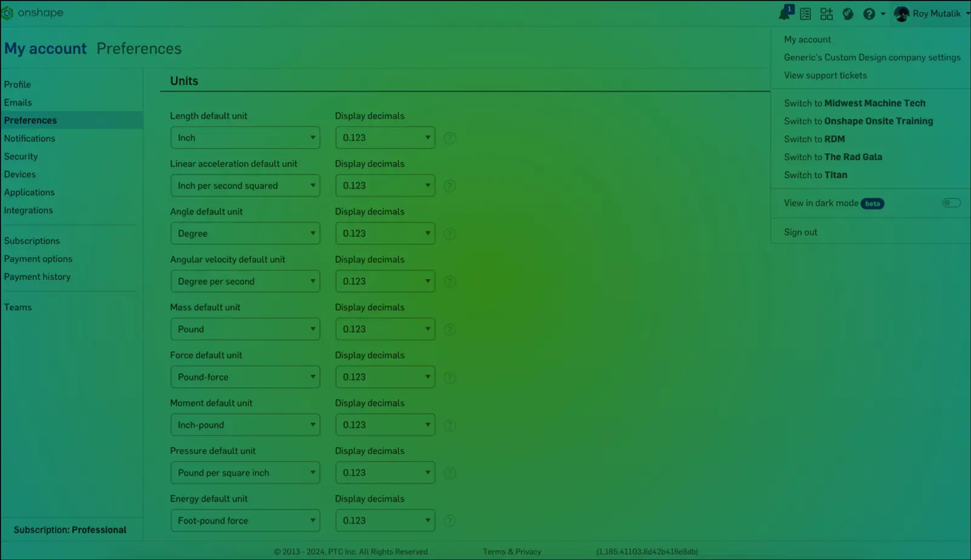Show help for Angle display decimals
Screen dimensions: 971x560
point(450,234)
